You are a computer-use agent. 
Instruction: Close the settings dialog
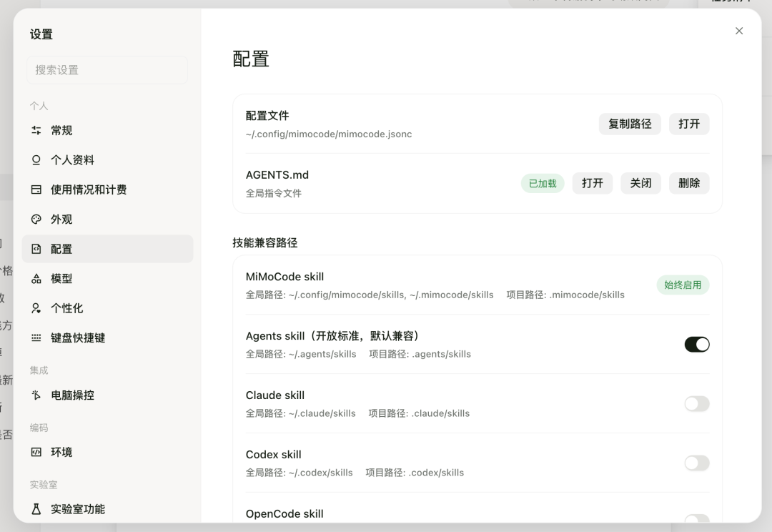coord(739,31)
